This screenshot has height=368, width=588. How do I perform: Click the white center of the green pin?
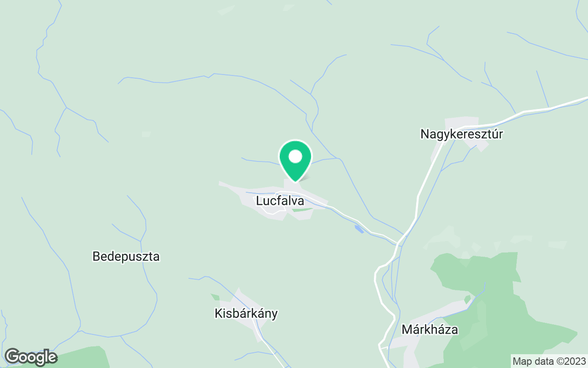pos(295,157)
